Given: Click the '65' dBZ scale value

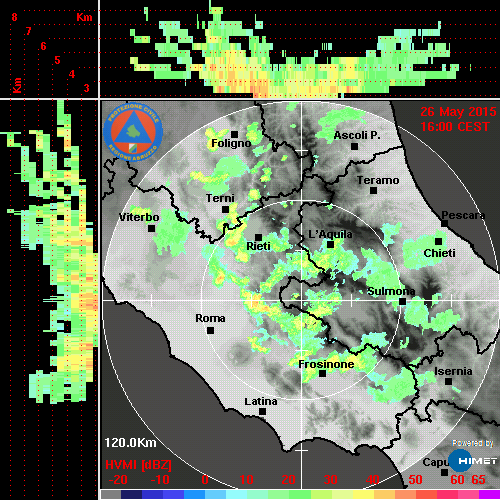Looking at the screenshot, I should [478, 480].
